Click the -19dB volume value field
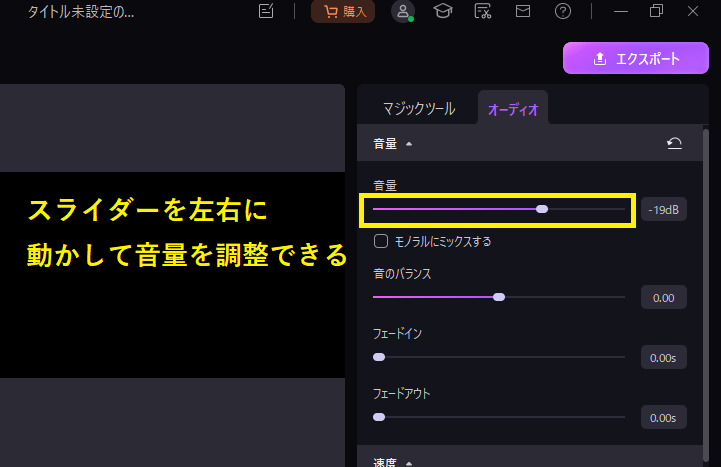This screenshot has width=721, height=467. (x=664, y=210)
